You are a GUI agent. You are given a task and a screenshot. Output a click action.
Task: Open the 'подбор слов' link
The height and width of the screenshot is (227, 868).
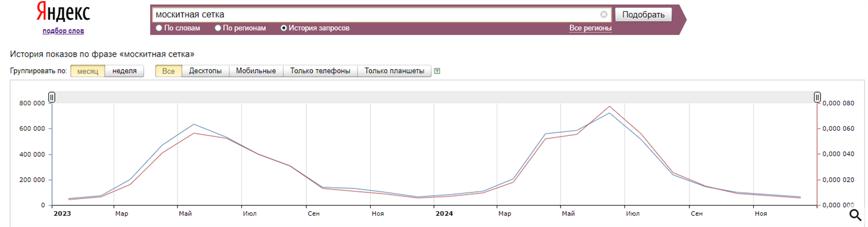pos(63,31)
